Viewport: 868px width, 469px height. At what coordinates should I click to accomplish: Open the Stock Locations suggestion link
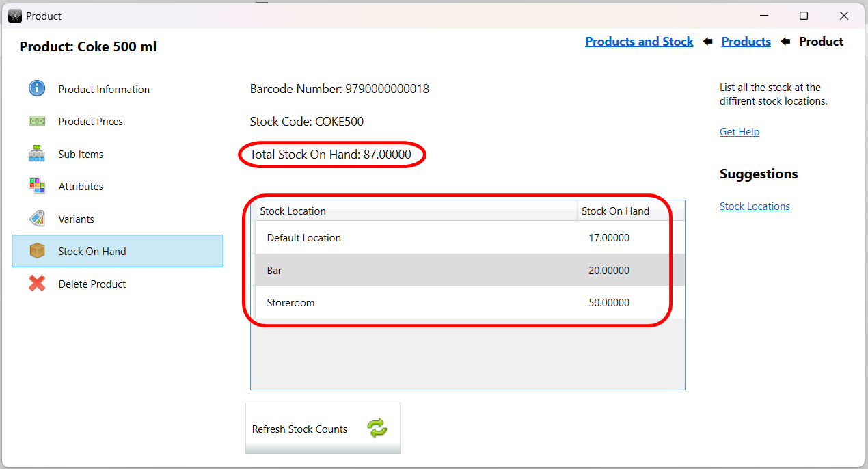[x=755, y=206]
